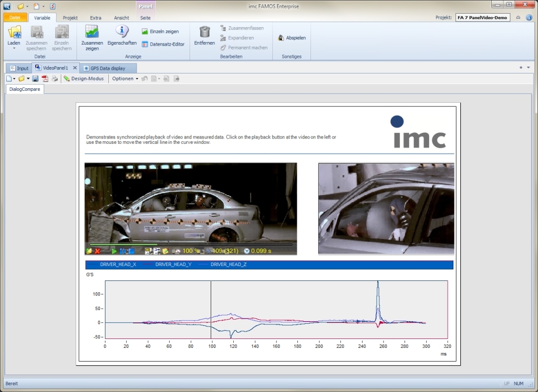Expand the quick access folder dropdown arrow
Viewport: 538px width, 392px height.
pos(27,6)
